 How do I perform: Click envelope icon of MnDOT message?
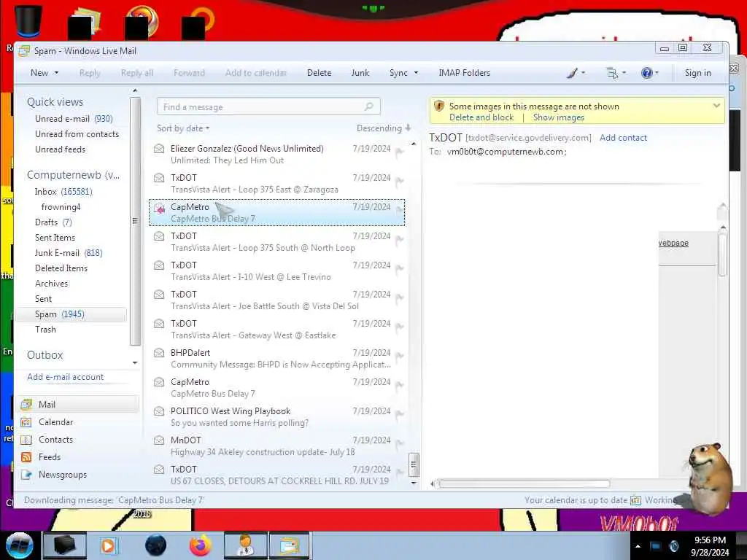pos(159,440)
